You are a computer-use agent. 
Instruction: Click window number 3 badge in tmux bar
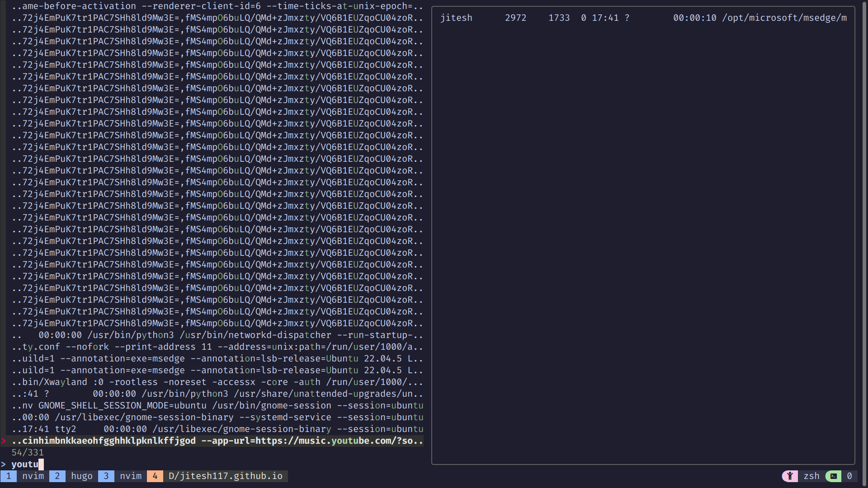[x=106, y=476]
